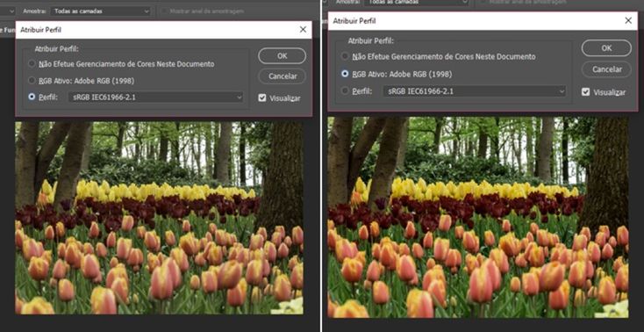
Task: Click OK in the left Atribuir Perfil dialog
Action: pyautogui.click(x=282, y=56)
